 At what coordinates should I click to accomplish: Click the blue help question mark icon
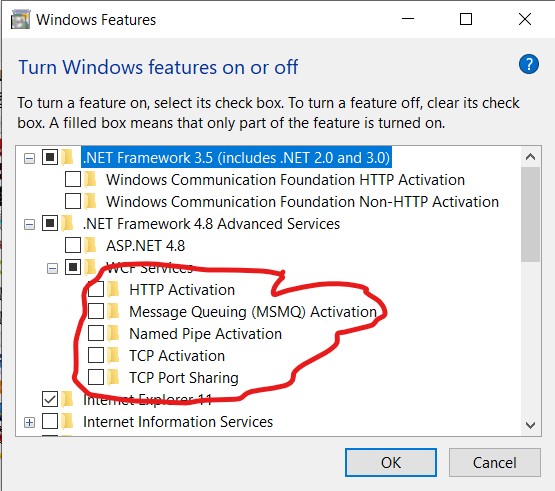528,64
